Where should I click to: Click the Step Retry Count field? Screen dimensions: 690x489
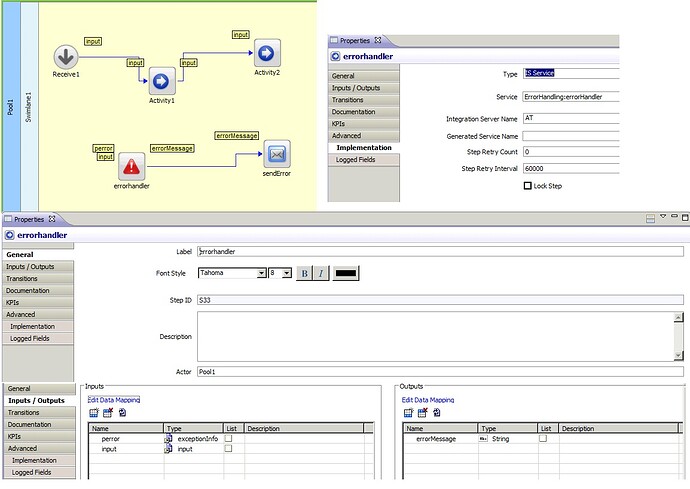coord(571,152)
